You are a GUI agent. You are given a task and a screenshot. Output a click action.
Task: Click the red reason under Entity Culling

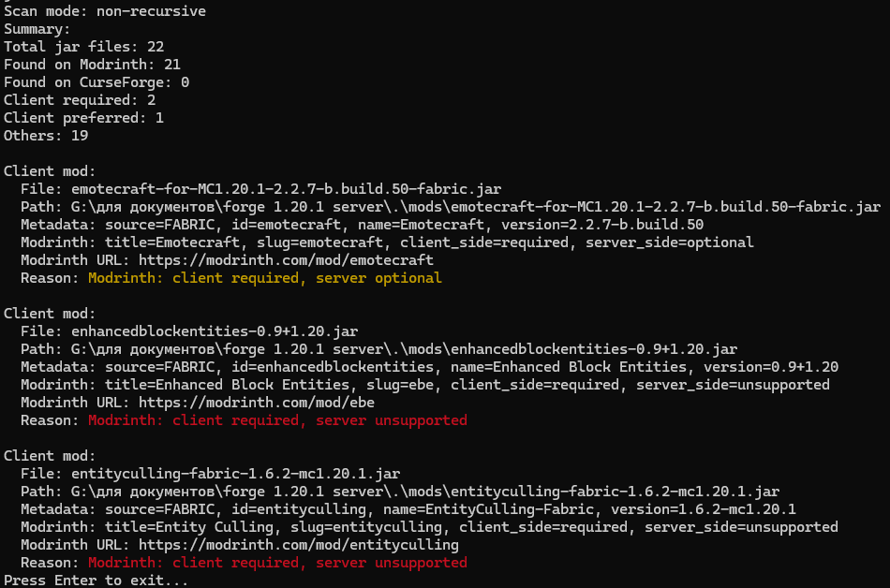(277, 563)
